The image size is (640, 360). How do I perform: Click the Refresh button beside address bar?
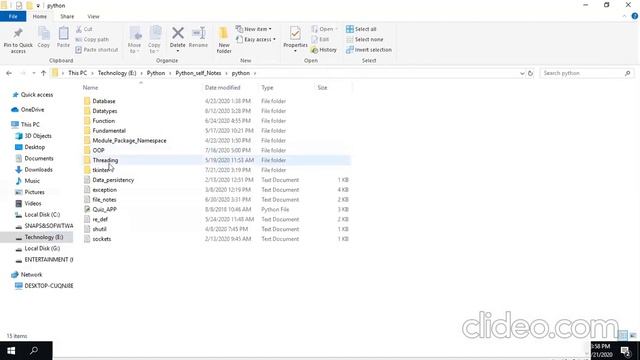530,73
